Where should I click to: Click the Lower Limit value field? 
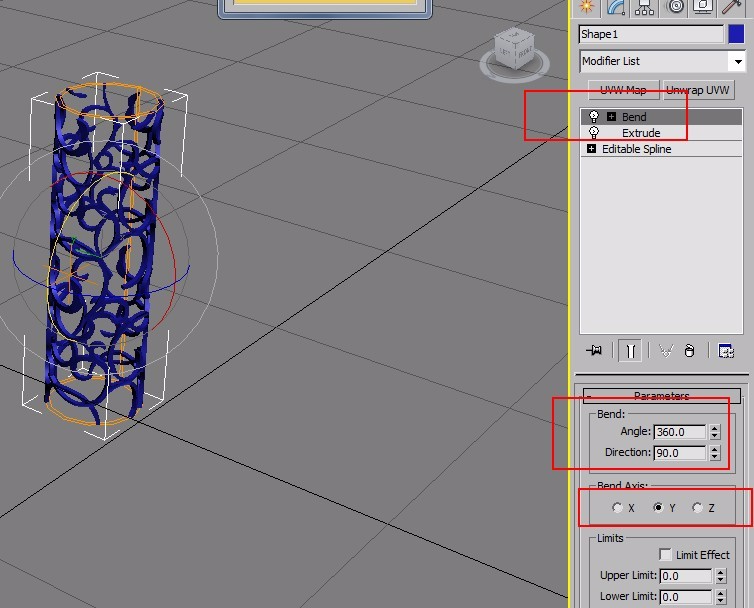pyautogui.click(x=685, y=596)
